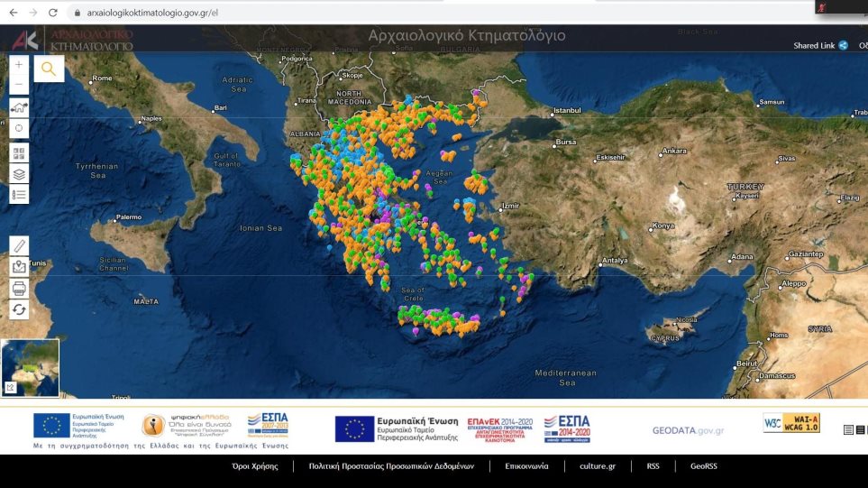This screenshot has height=488, width=868.
Task: Click the zoom in plus button
Action: 19,65
